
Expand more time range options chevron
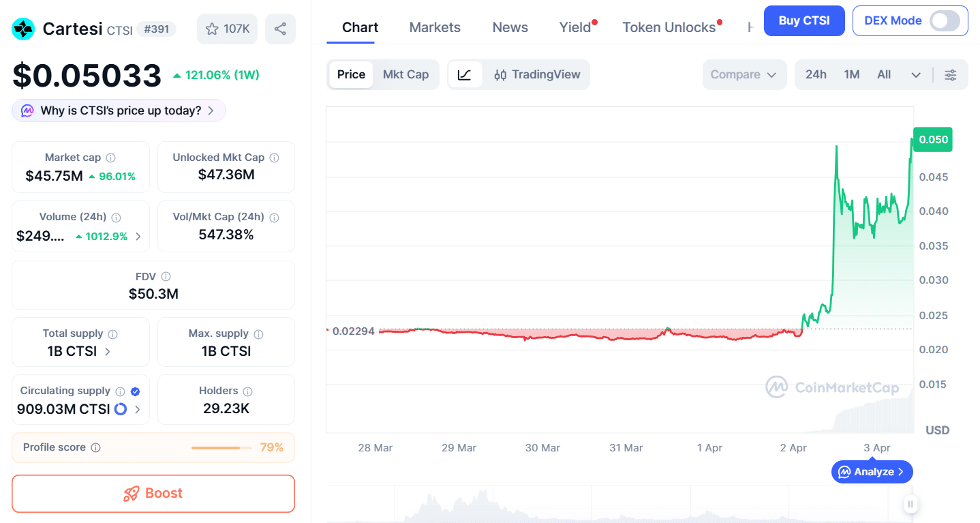(x=915, y=74)
